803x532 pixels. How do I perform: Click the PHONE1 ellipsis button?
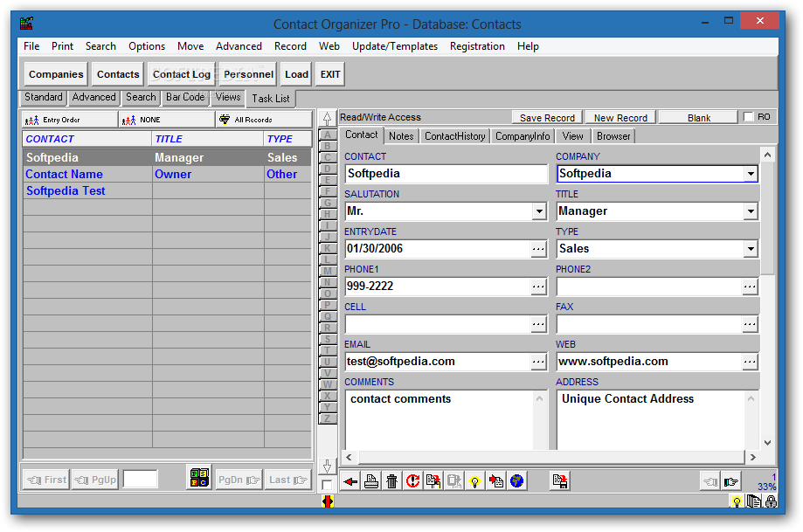point(538,287)
